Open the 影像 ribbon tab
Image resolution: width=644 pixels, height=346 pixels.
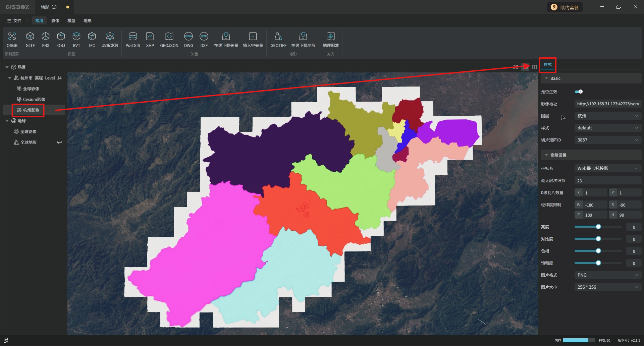pos(55,21)
